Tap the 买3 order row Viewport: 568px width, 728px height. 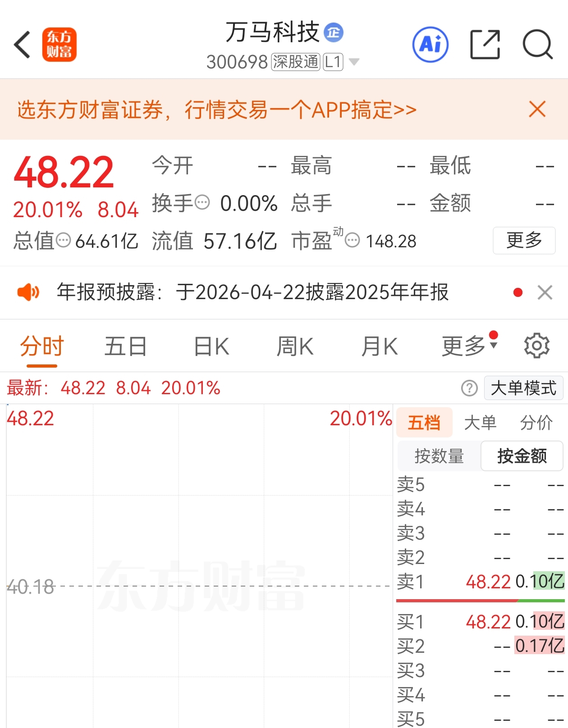click(x=480, y=671)
